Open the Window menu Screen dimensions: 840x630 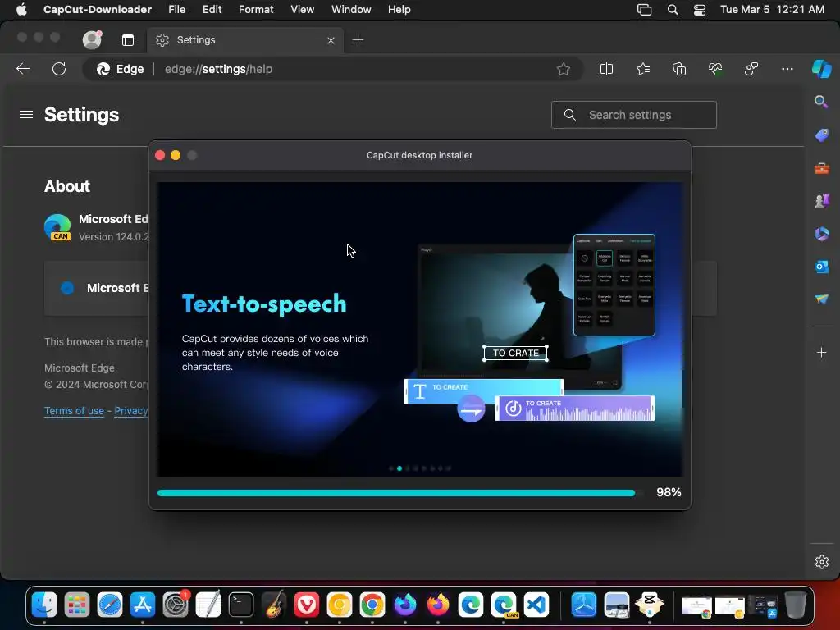click(351, 10)
